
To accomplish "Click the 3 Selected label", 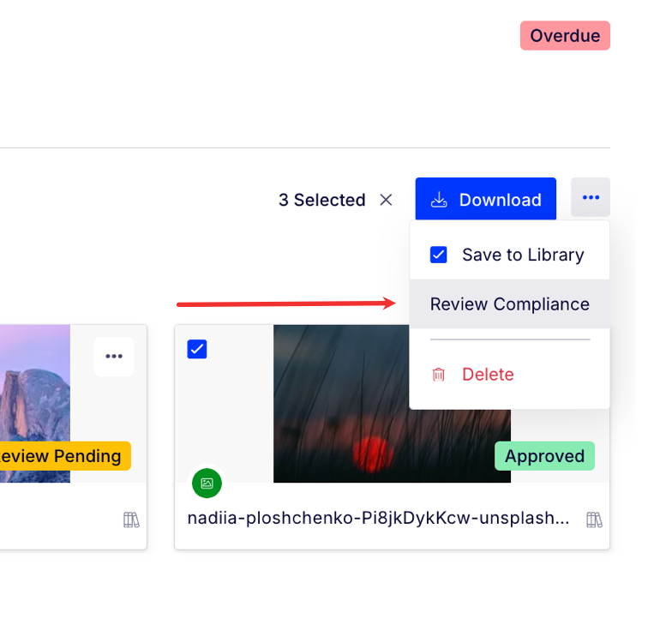I will 322,200.
